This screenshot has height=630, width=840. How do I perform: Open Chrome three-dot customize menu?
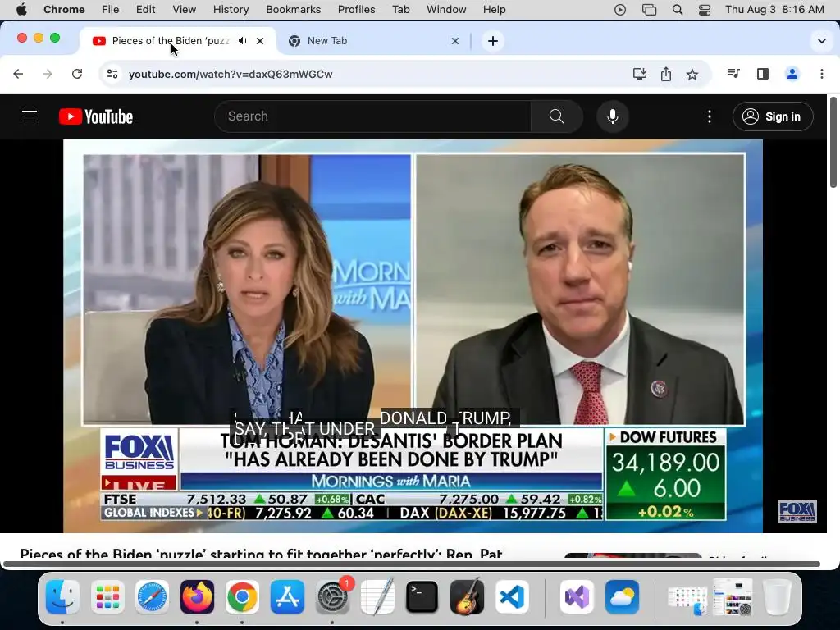tap(822, 74)
